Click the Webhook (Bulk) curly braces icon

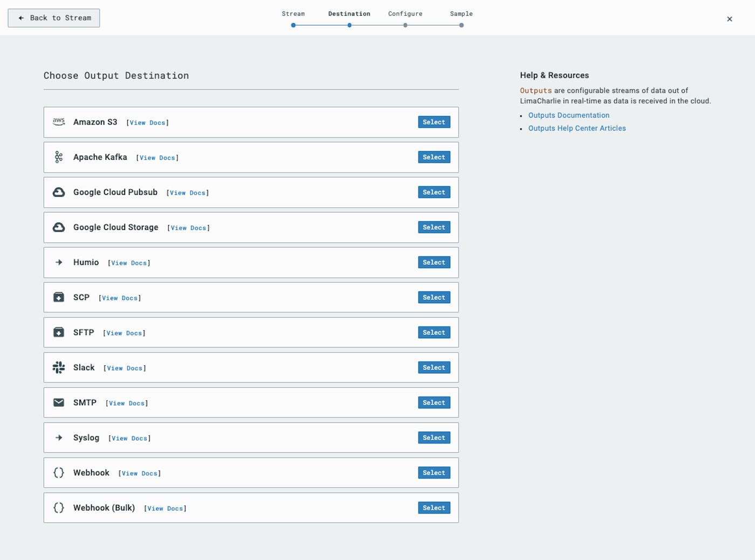click(59, 508)
